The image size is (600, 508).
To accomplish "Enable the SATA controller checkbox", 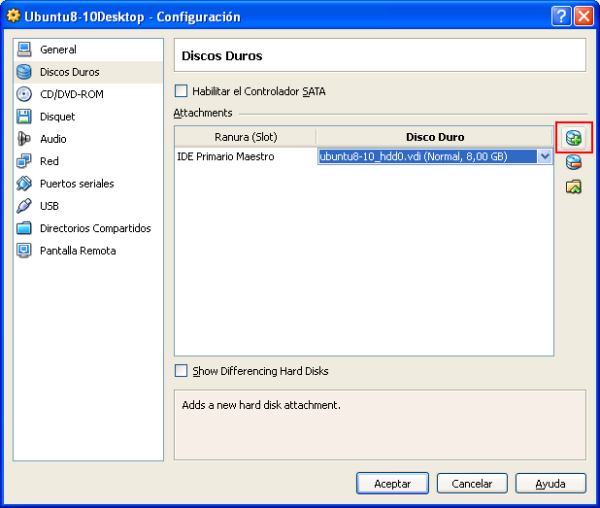I will (181, 91).
